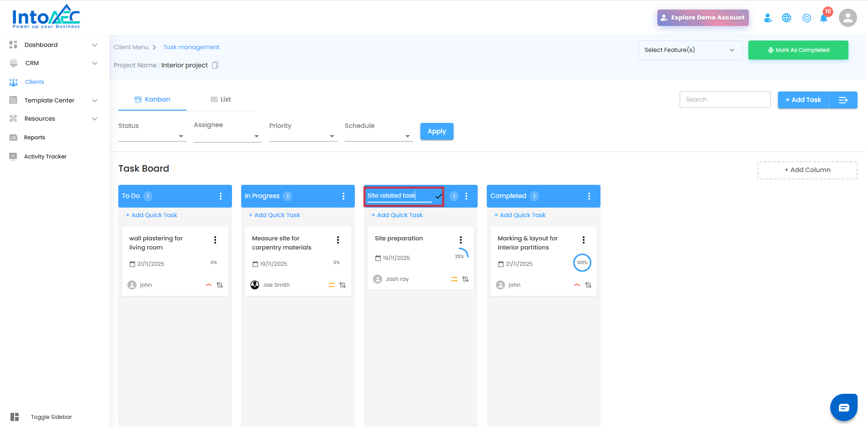The height and width of the screenshot is (427, 868).
Task: Switch to the Kanban tab
Action: pos(152,100)
